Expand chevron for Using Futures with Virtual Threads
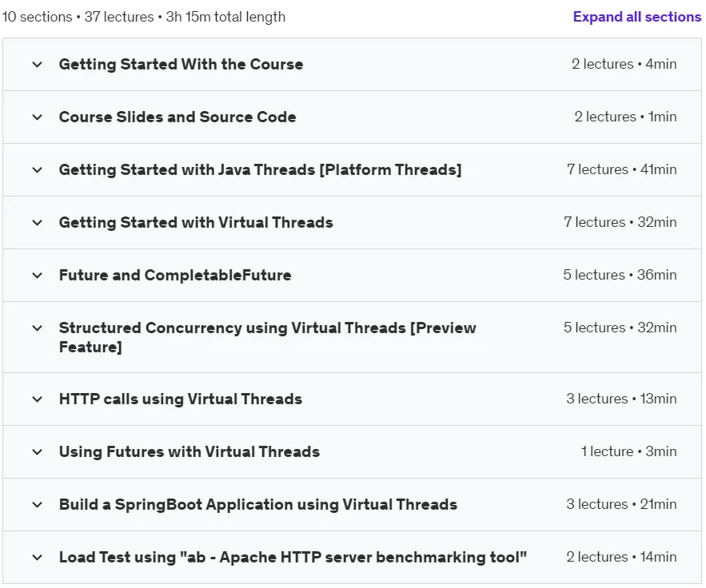This screenshot has width=706, height=588. tap(38, 451)
